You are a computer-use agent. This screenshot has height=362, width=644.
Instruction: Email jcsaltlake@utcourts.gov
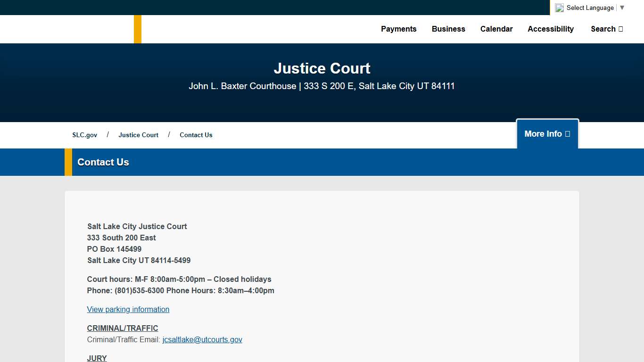pyautogui.click(x=202, y=339)
